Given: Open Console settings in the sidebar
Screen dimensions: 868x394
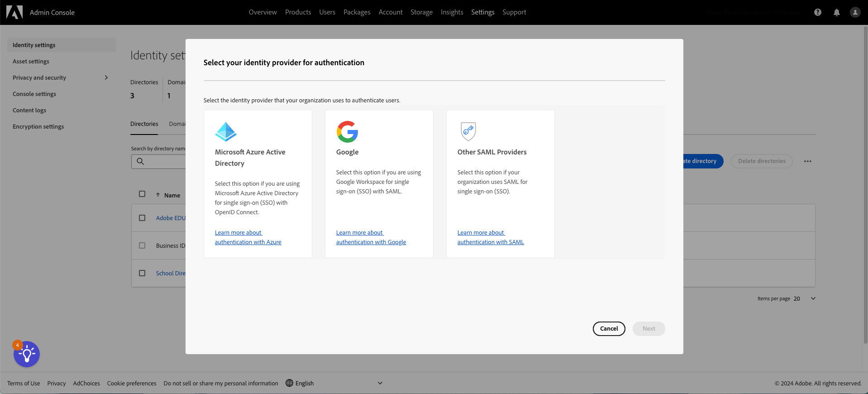Looking at the screenshot, I should click(34, 94).
